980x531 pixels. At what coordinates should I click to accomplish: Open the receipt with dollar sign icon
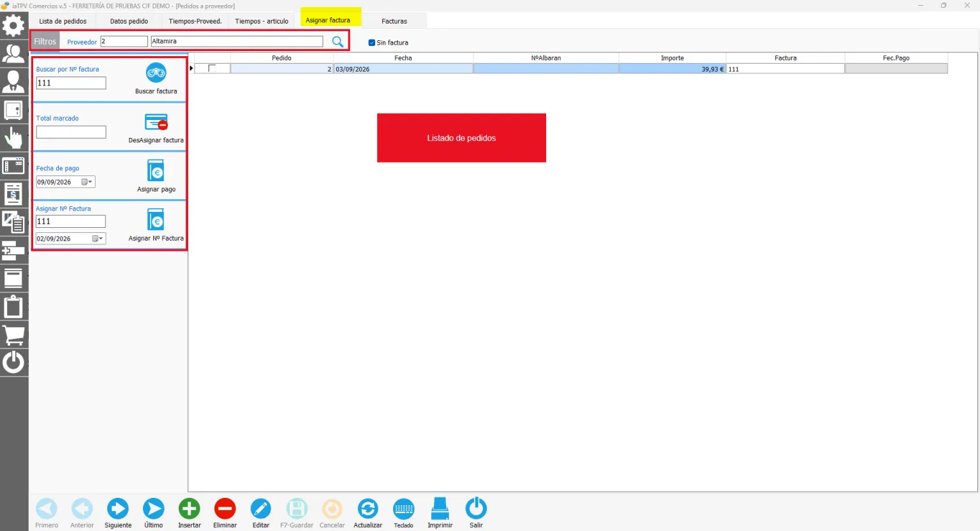pyautogui.click(x=13, y=194)
